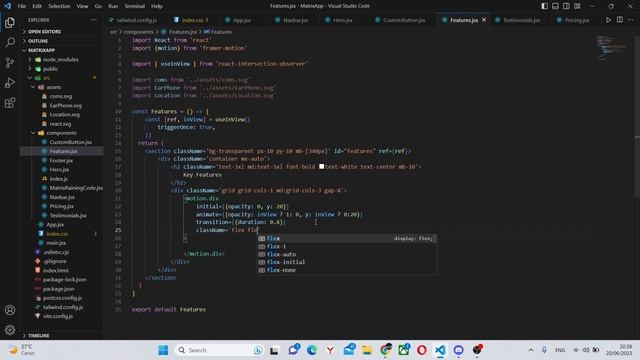Viewport: 640px width, 360px height.
Task: Show hidden system tray icons
Action: (531, 350)
